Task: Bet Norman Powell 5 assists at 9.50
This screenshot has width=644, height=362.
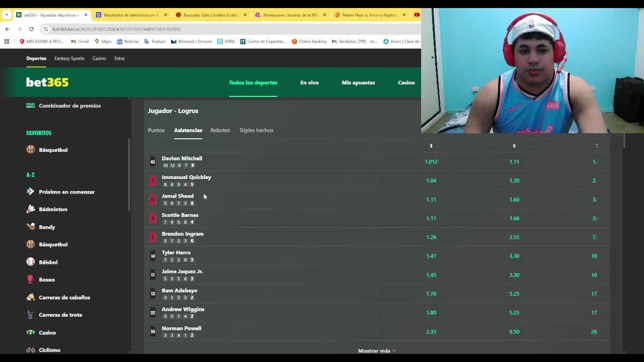Action: point(514,332)
